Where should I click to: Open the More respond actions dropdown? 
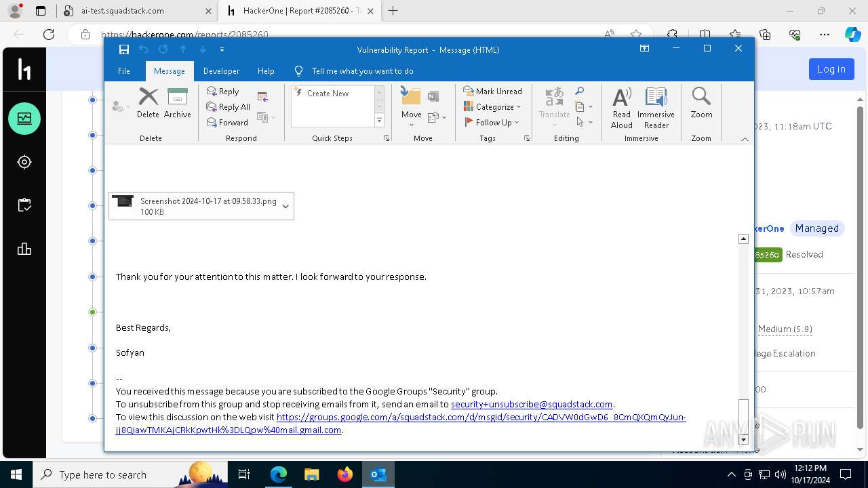(x=267, y=117)
